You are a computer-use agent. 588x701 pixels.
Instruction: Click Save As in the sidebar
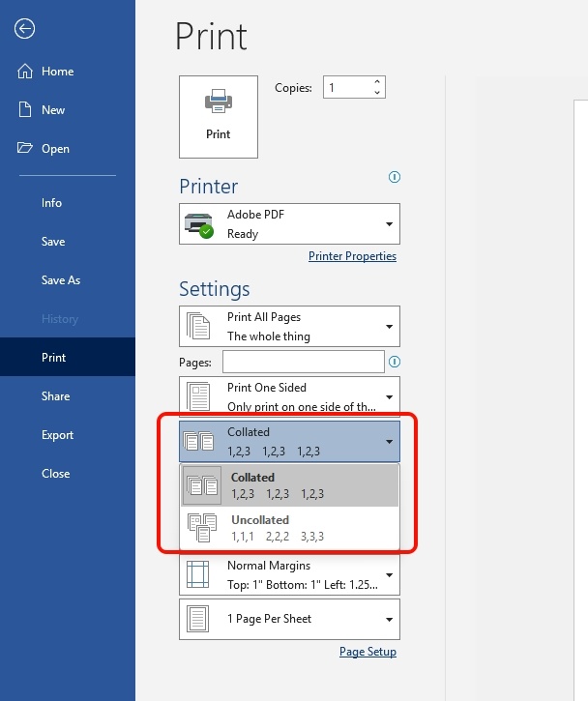(68, 279)
